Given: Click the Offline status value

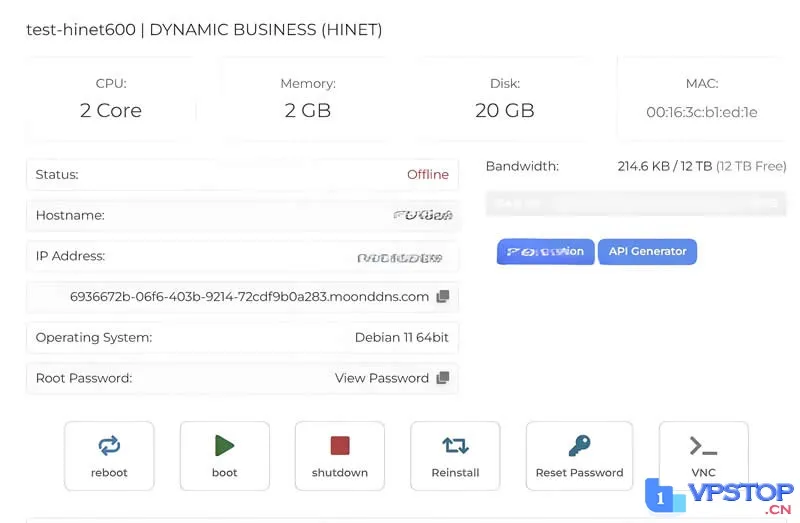Looking at the screenshot, I should click(x=428, y=175).
